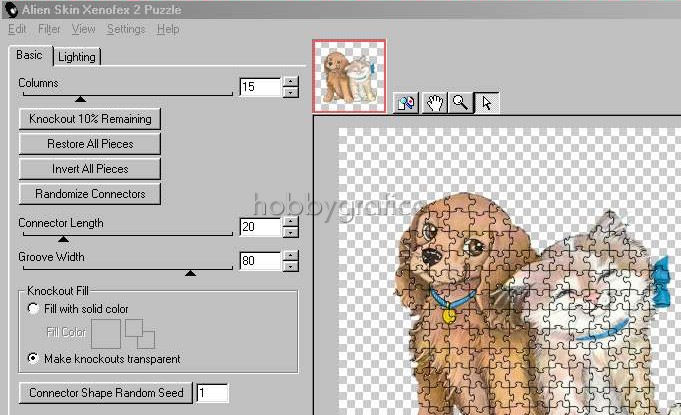
Task: Select Make knockouts transparent option
Action: (x=35, y=358)
